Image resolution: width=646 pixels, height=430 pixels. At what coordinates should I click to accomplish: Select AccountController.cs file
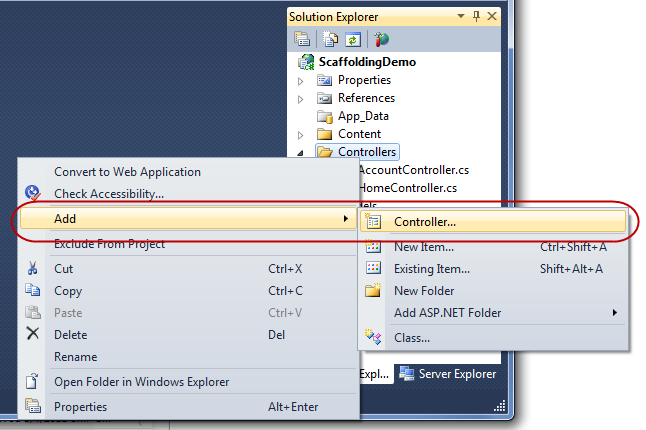413,170
